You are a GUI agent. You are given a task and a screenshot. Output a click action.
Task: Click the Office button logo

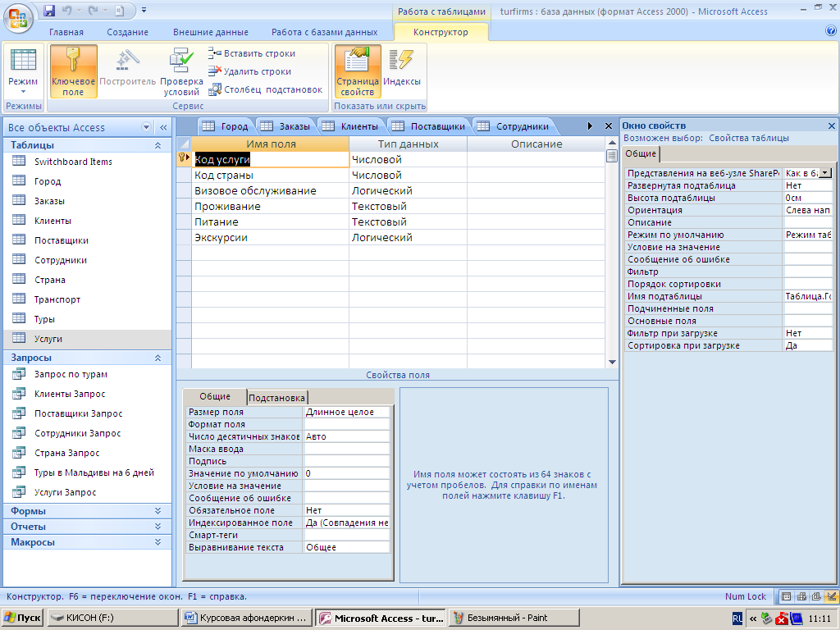[18, 20]
